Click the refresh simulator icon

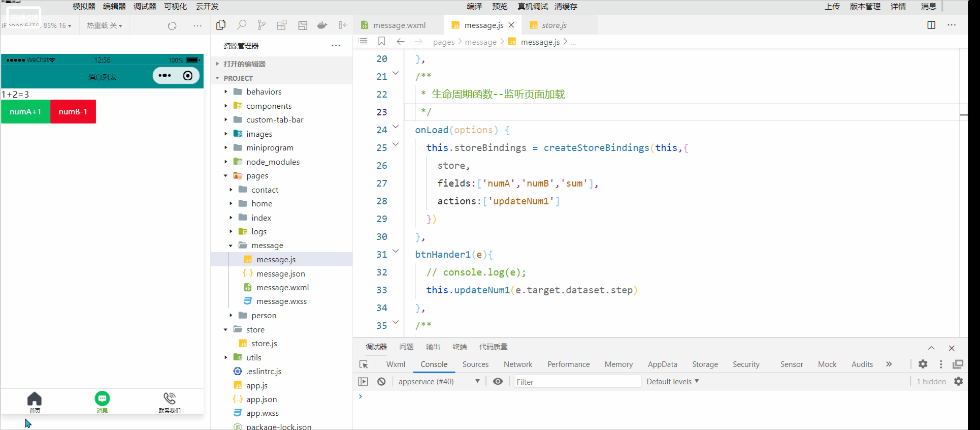172,25
